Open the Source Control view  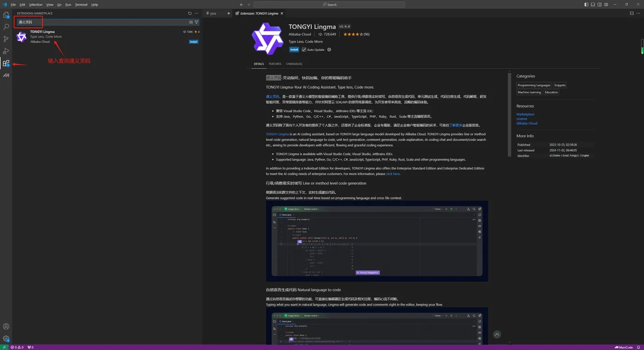point(6,39)
